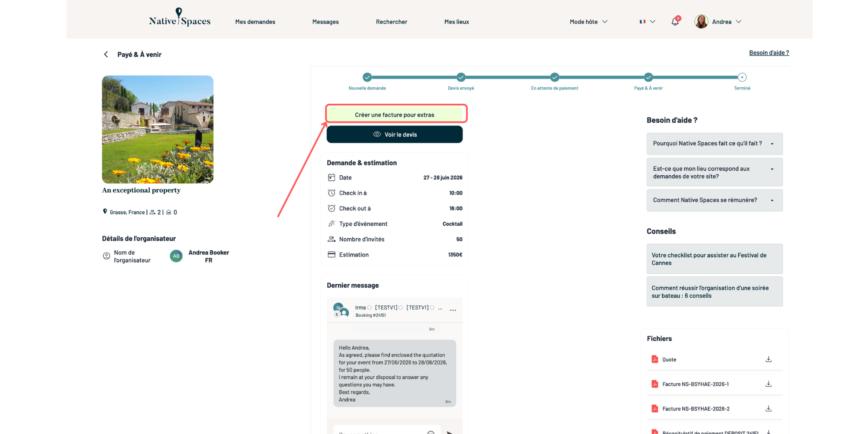
Task: Open the French flag language selector
Action: tap(647, 22)
